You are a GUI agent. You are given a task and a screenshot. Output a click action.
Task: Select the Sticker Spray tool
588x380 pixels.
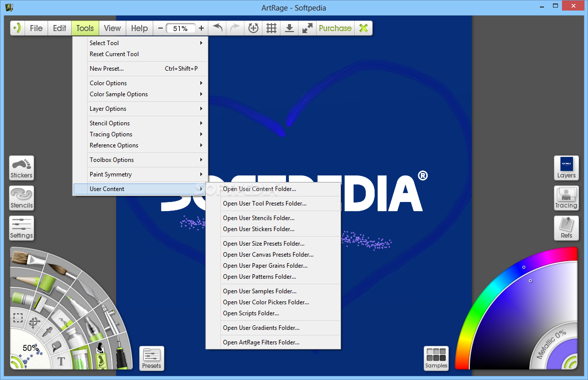pyautogui.click(x=101, y=356)
